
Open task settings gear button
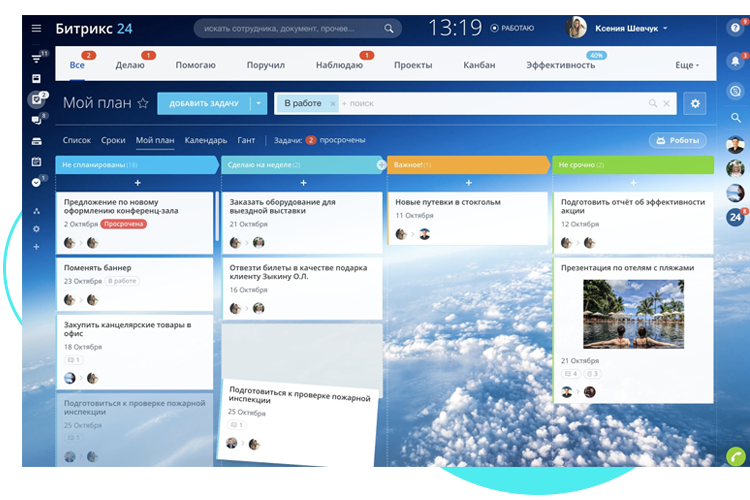(x=693, y=103)
